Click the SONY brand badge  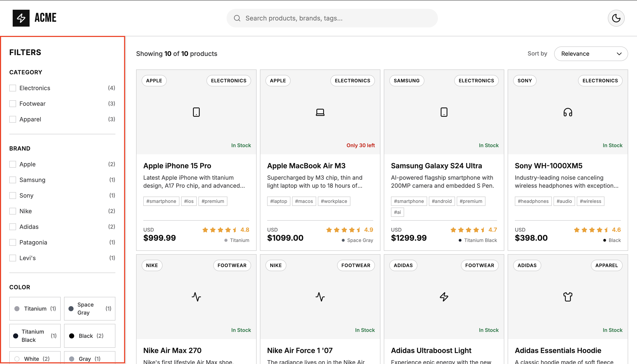coord(525,81)
